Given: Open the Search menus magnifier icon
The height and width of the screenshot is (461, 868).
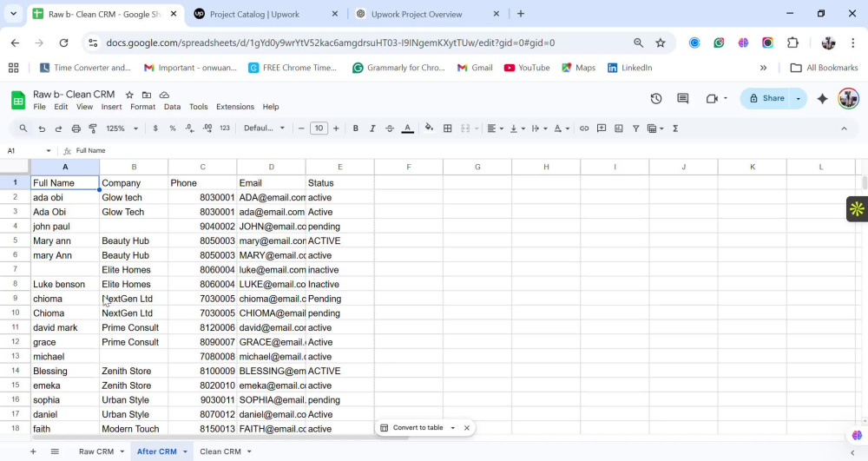Looking at the screenshot, I should tap(23, 128).
